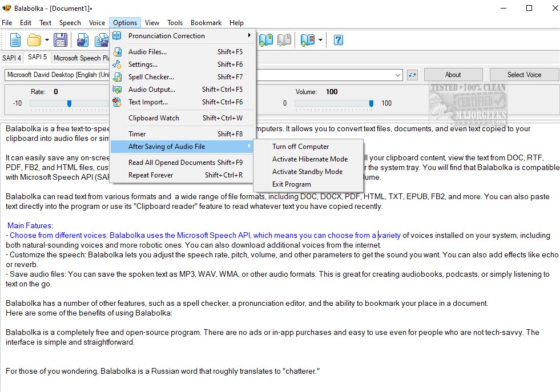Click the Open file folder icon
The height and width of the screenshot is (392, 560).
point(34,40)
